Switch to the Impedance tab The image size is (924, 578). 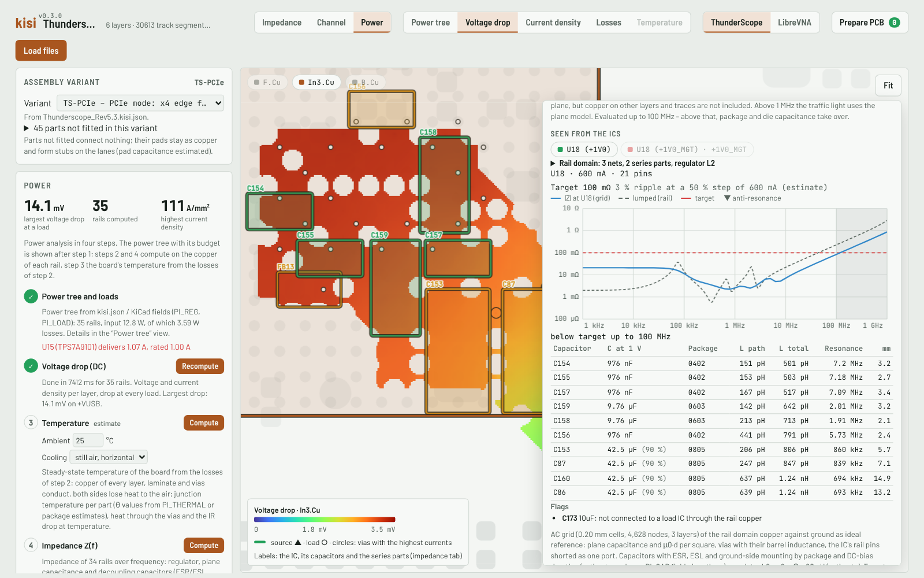(282, 23)
